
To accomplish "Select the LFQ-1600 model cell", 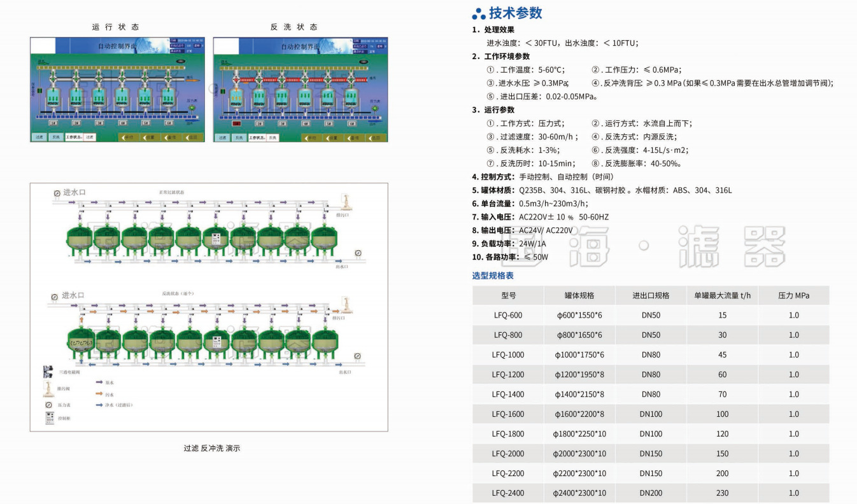I will (508, 414).
